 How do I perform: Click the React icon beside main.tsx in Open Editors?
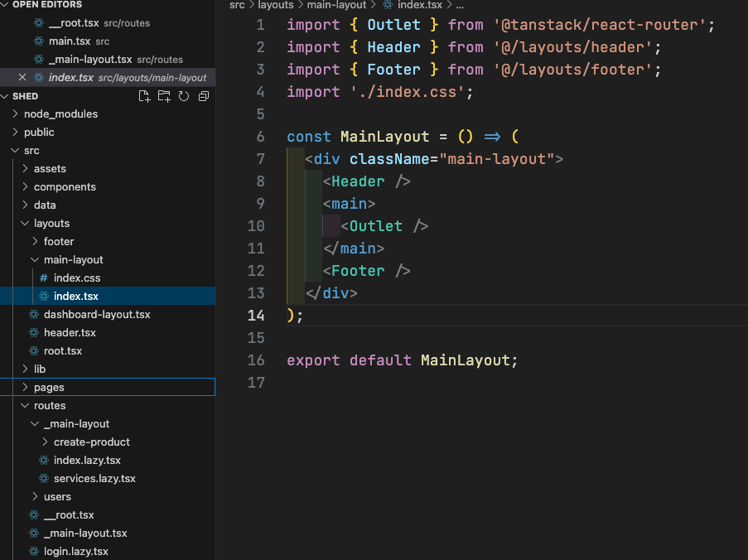click(39, 41)
